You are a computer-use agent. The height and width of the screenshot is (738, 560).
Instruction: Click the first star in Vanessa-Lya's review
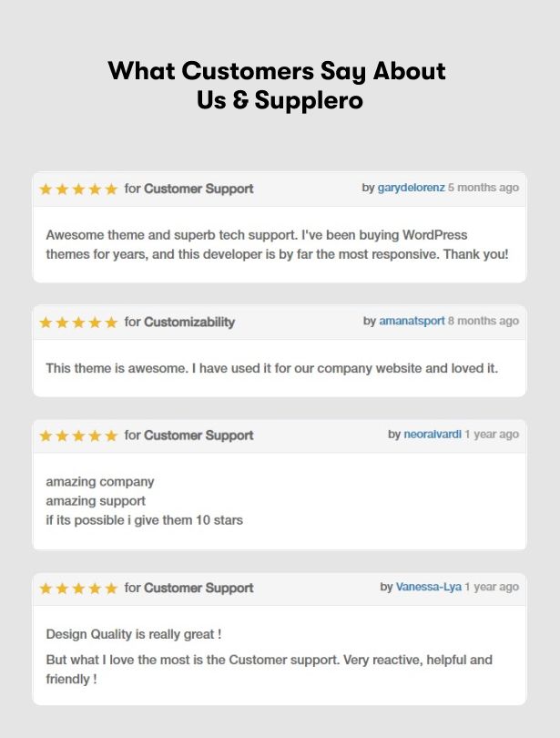tap(46, 589)
